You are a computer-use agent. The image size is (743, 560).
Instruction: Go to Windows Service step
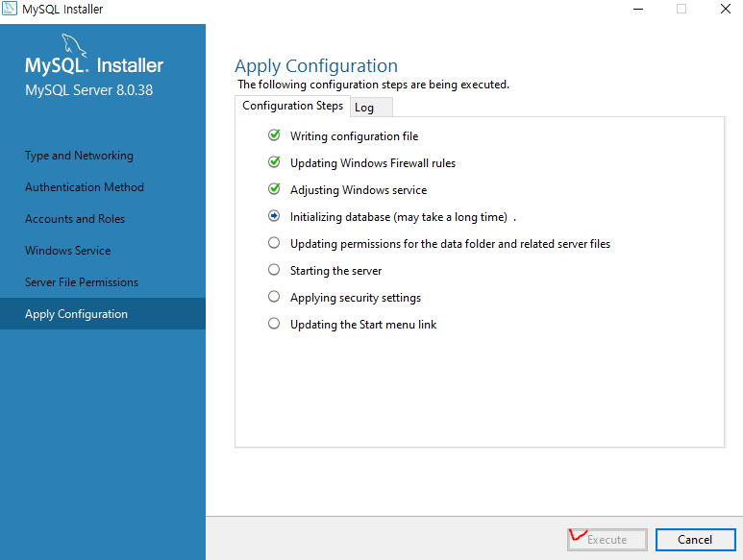click(x=103, y=251)
